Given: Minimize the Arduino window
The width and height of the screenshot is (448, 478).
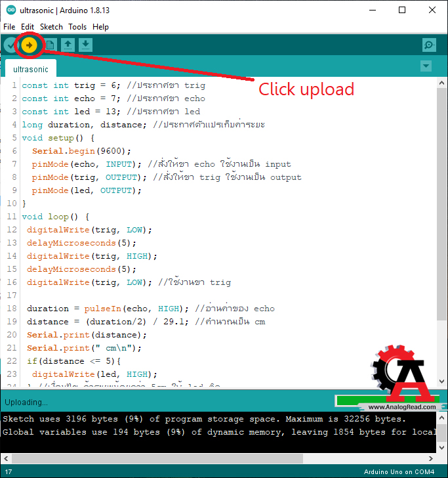Looking at the screenshot, I should point(373,10).
